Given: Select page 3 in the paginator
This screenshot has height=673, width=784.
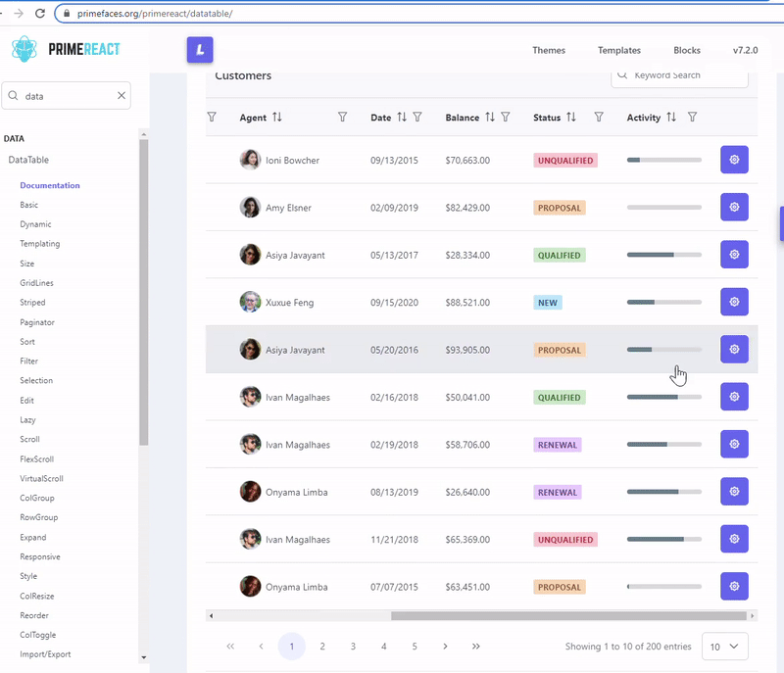Looking at the screenshot, I should click(353, 647).
